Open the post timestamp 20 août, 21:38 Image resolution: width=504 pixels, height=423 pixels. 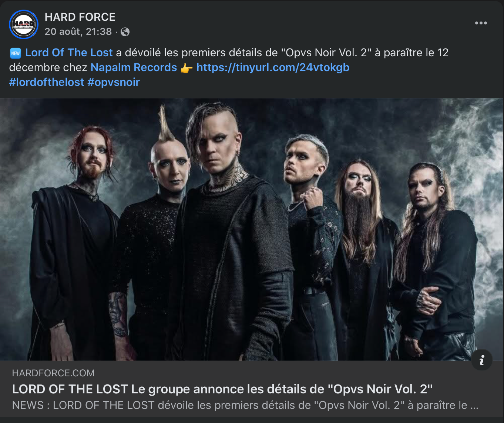78,32
